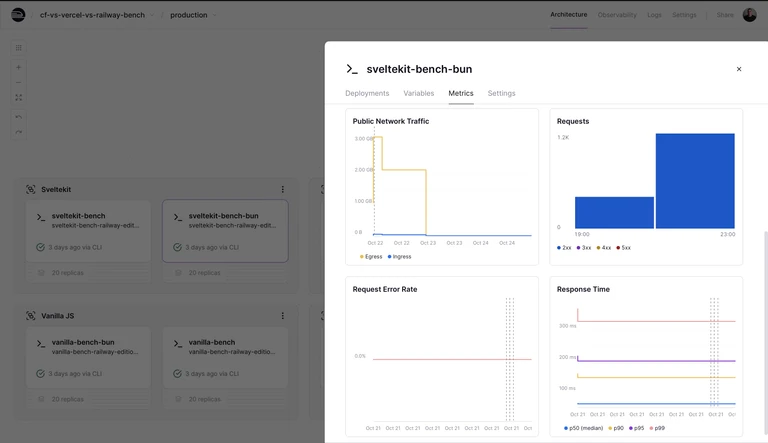Screen dimensions: 768x443
Task: Click the Share button
Action: coord(725,15)
